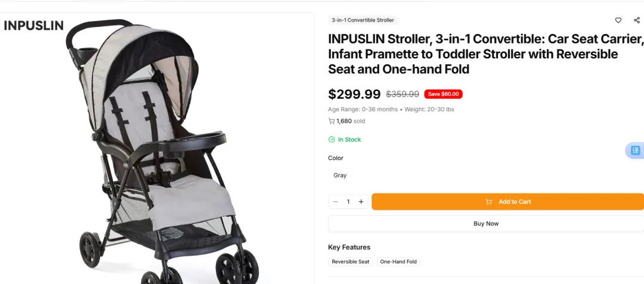
Task: Select the Gray color option
Action: pyautogui.click(x=340, y=176)
